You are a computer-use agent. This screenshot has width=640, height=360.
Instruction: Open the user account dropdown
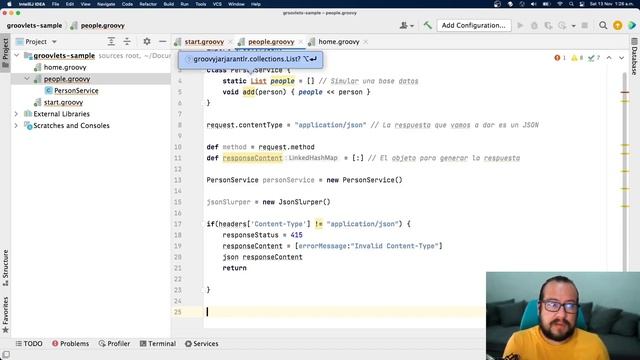pos(407,25)
